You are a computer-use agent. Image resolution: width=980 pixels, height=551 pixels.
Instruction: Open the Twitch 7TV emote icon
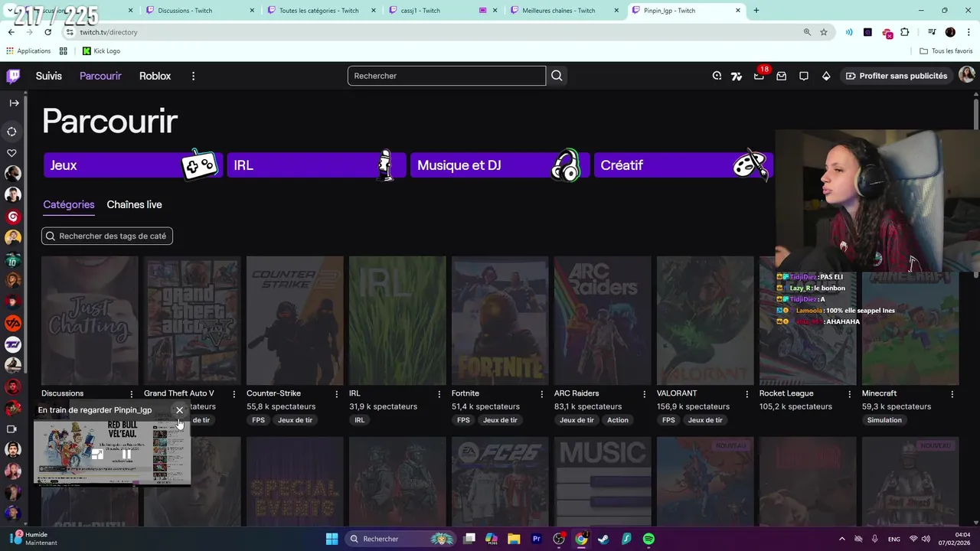click(x=737, y=76)
